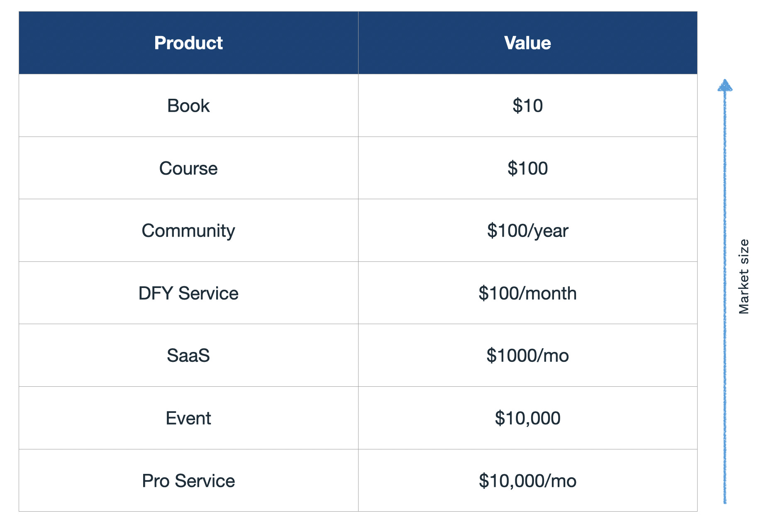Click the $10,000 value cell

(527, 418)
